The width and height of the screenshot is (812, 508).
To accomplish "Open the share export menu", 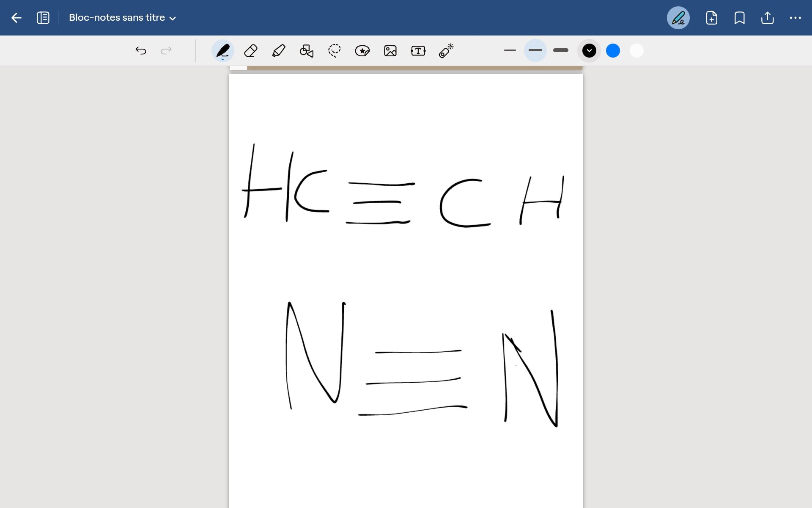I will tap(767, 18).
